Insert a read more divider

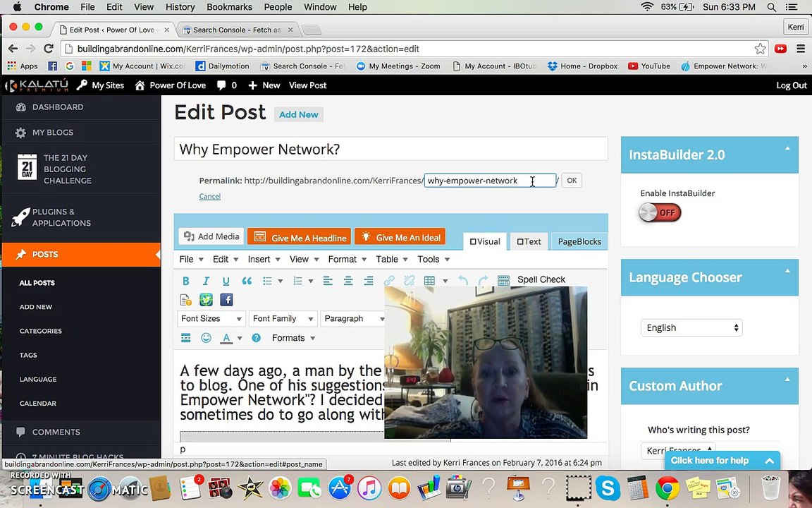(x=185, y=338)
